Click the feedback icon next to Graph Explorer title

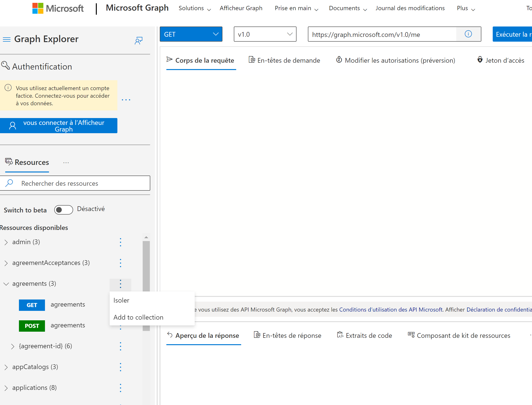pyautogui.click(x=138, y=40)
